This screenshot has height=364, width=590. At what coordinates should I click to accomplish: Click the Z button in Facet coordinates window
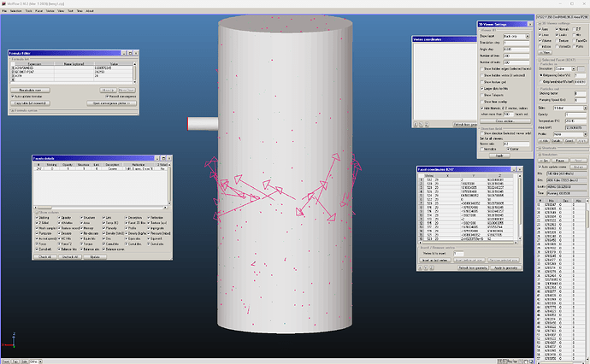point(432,267)
